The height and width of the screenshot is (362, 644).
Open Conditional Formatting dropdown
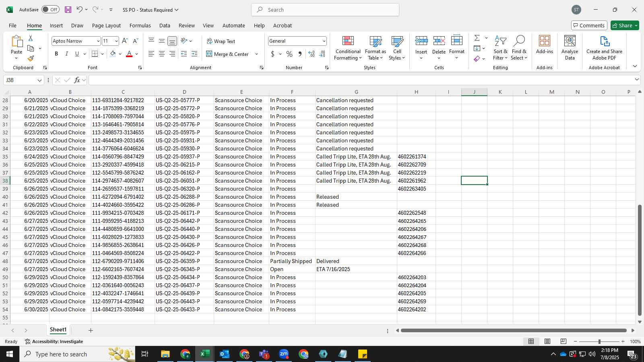click(348, 48)
